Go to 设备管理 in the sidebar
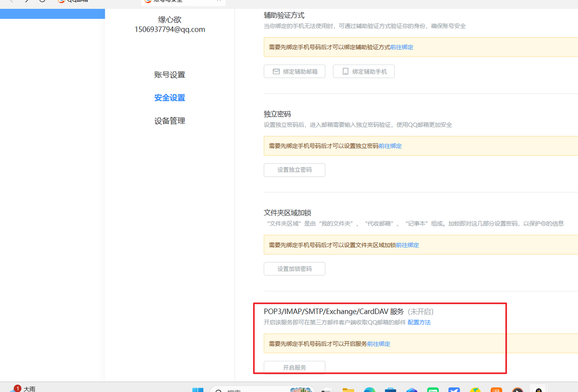The height and width of the screenshot is (392, 578). click(x=170, y=121)
